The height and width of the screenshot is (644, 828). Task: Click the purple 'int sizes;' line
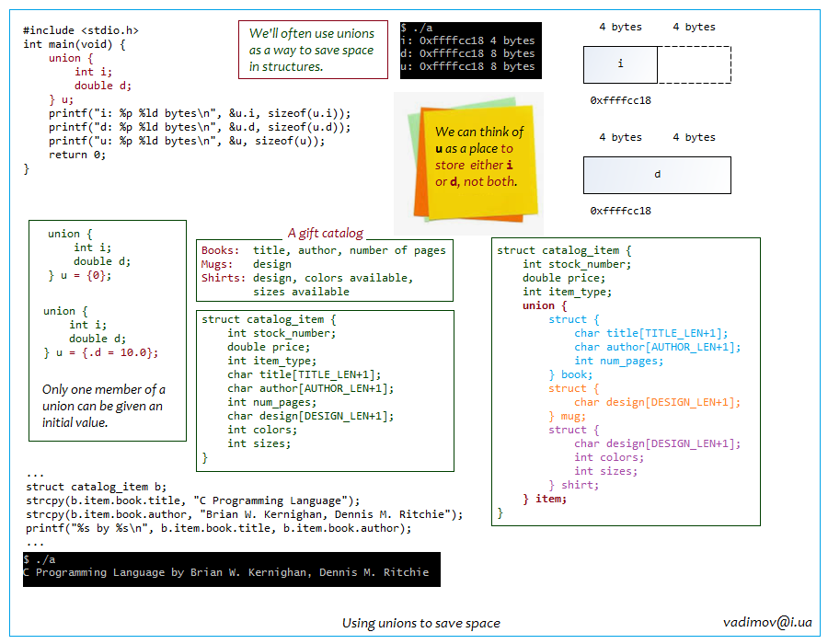coord(605,471)
